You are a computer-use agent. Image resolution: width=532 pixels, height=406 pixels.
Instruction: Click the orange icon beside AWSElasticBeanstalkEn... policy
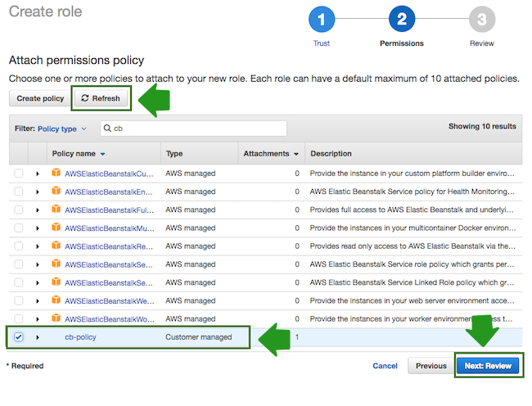(56, 192)
